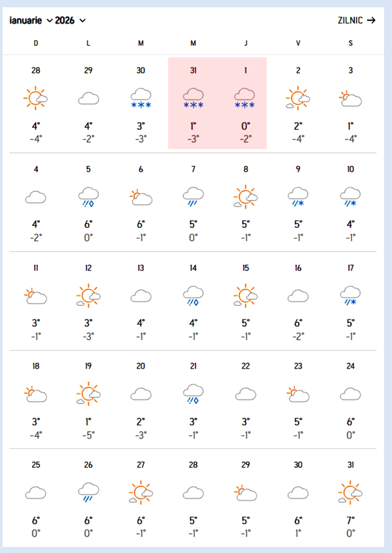Click the 7° high temperature on January 31

coord(351,521)
